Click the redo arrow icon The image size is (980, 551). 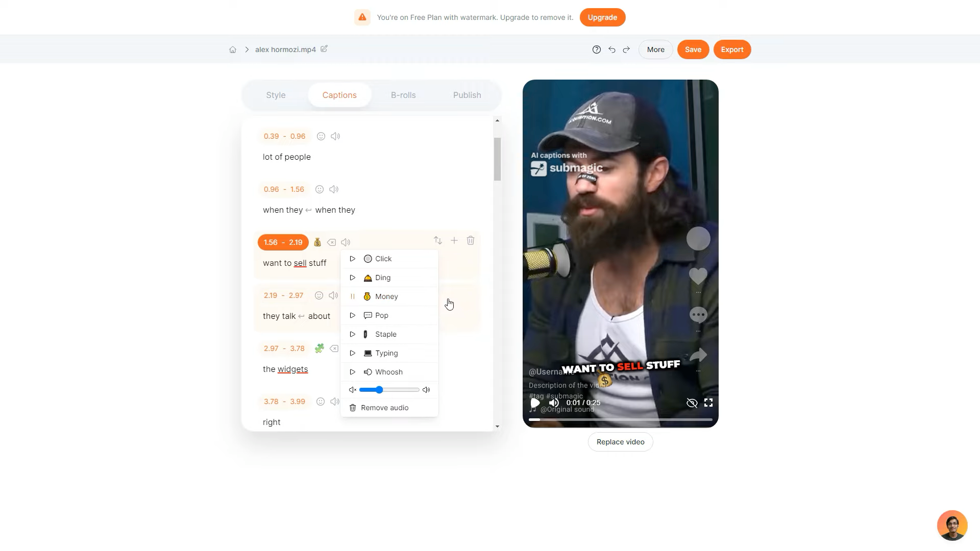(626, 49)
